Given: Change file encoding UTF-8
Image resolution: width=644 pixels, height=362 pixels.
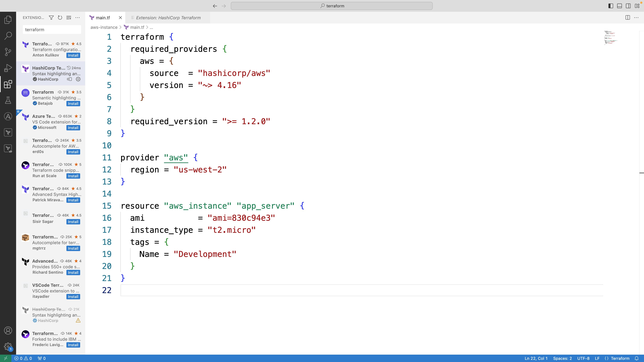Looking at the screenshot, I should [583, 358].
